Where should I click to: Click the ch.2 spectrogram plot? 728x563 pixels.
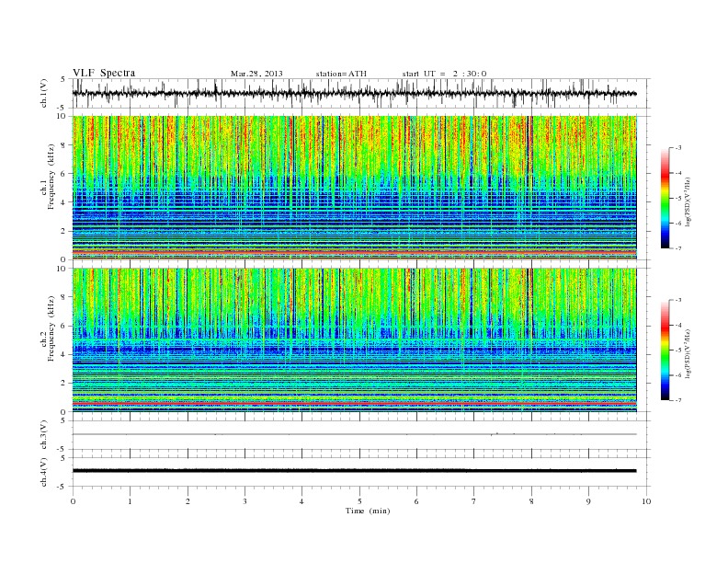[355, 340]
